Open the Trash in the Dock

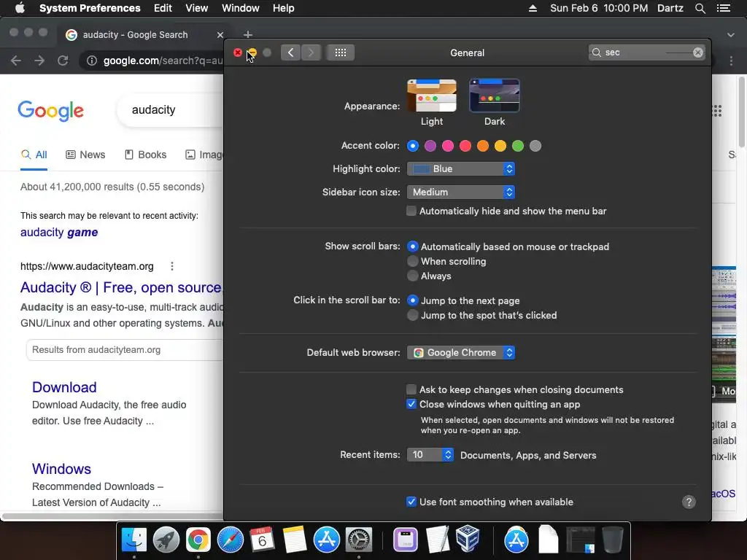(613, 540)
